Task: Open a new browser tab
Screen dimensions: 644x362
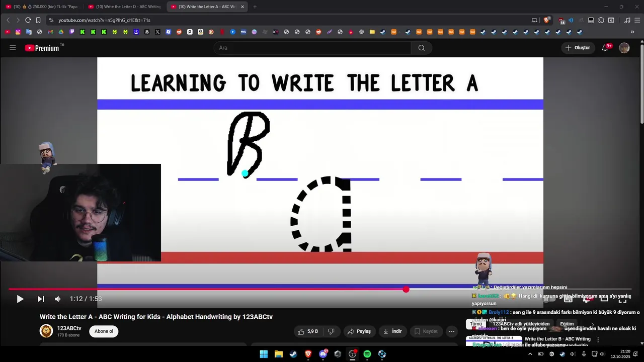Action: pos(255,7)
